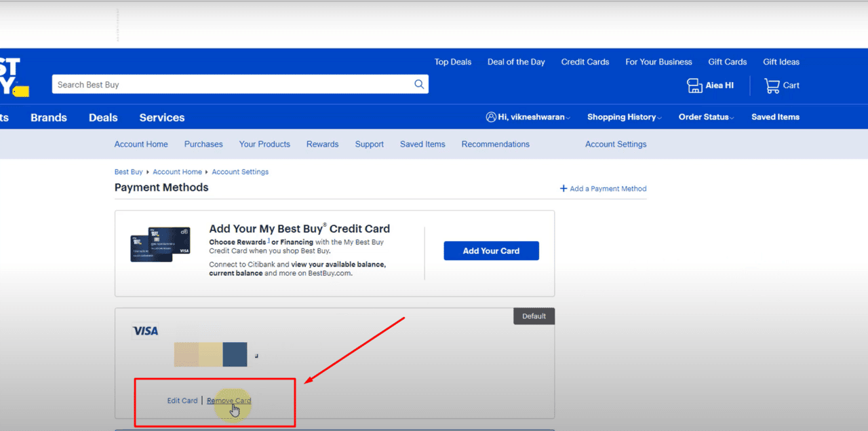Go to Credit Cards page
This screenshot has height=431, width=868.
[x=585, y=62]
